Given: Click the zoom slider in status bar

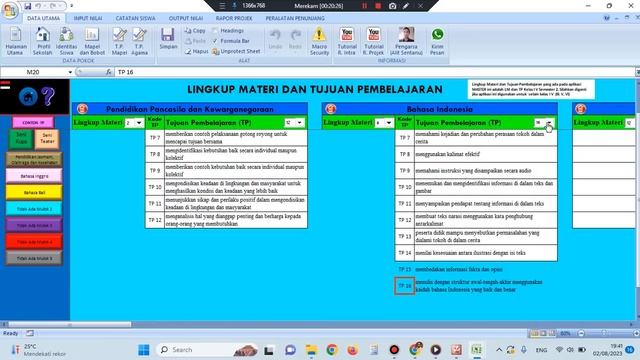Looking at the screenshot, I should [x=604, y=333].
